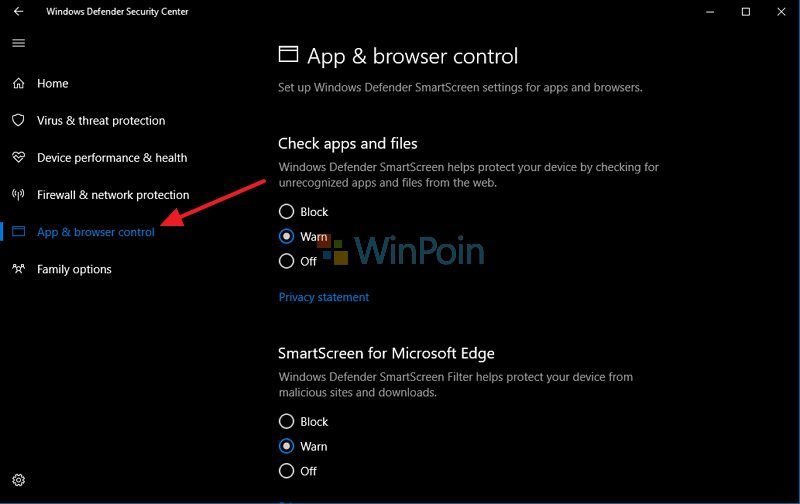Expand the hamburger navigation menu
This screenshot has width=800, height=504.
pos(18,43)
